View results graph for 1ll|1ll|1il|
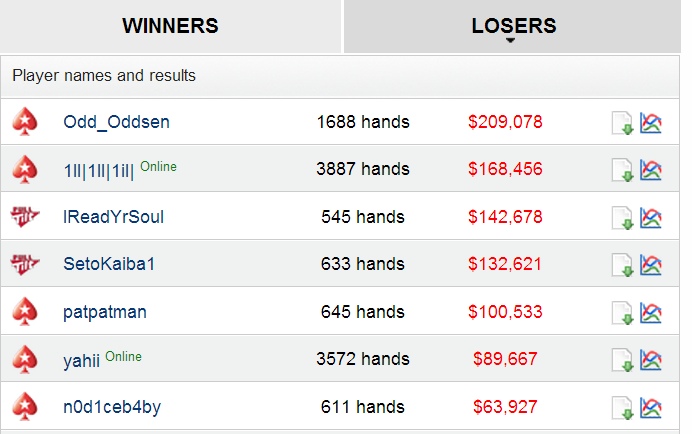Viewport: 692px width, 434px height. [651, 170]
